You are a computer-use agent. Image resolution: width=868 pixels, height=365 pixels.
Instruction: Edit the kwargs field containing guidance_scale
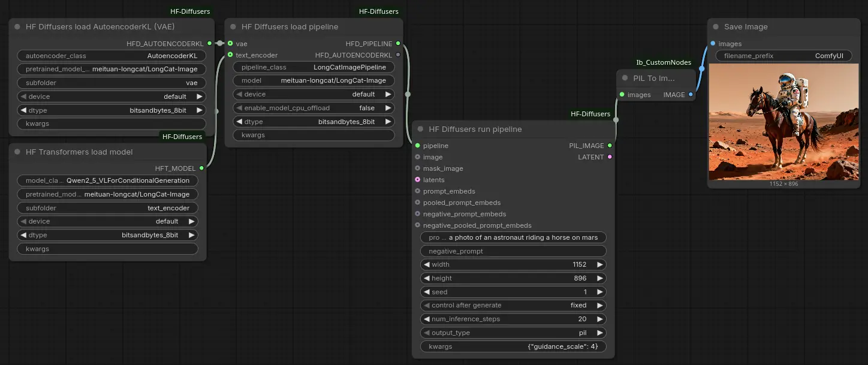click(513, 346)
